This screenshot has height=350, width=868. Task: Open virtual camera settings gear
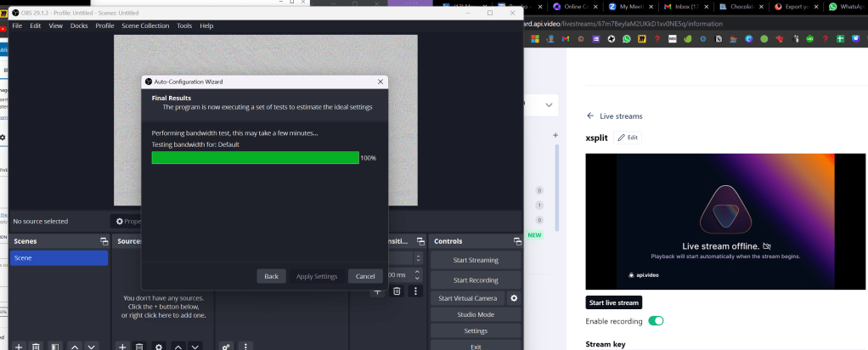(x=514, y=298)
